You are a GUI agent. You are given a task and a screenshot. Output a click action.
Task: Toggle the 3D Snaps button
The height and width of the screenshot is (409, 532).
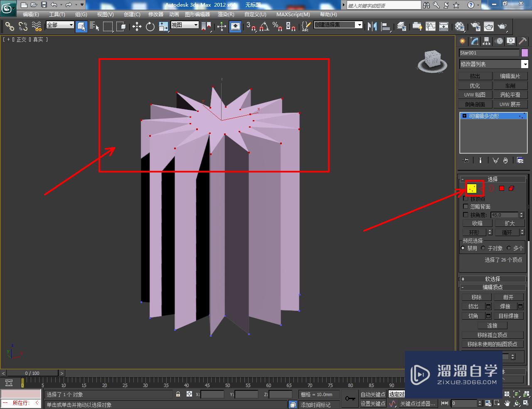[251, 27]
